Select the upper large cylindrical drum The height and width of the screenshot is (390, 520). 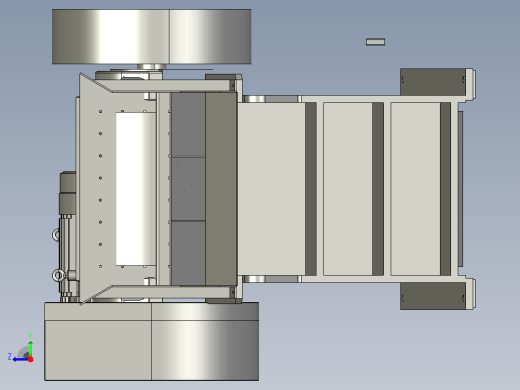coord(152,37)
